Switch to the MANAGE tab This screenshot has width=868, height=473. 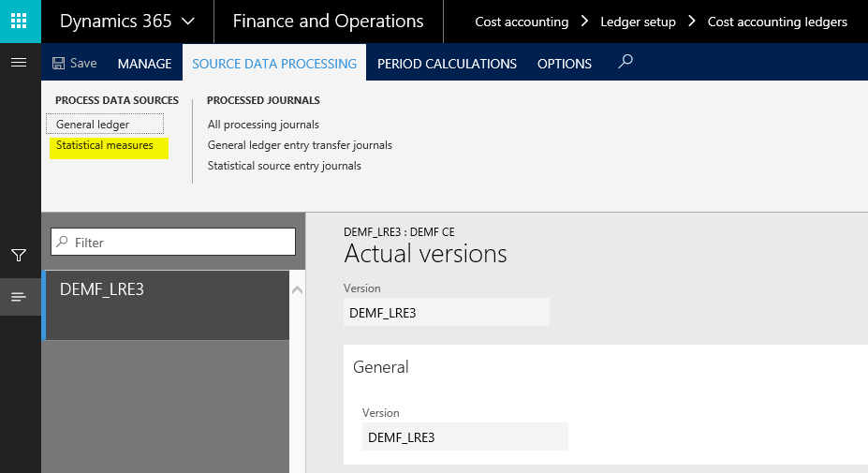pos(144,64)
